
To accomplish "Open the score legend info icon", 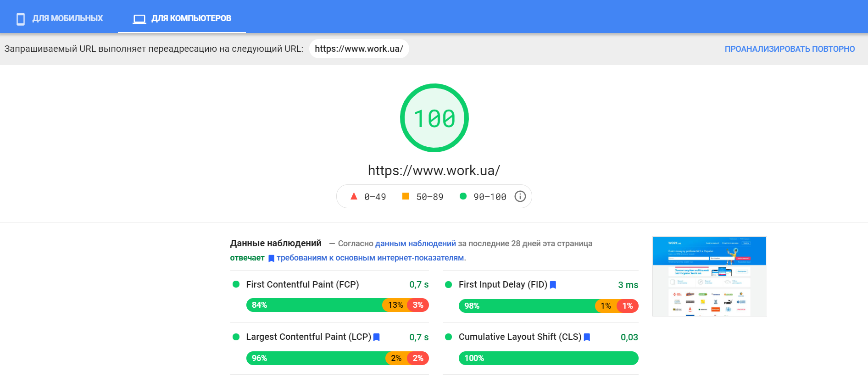I will pyautogui.click(x=520, y=196).
